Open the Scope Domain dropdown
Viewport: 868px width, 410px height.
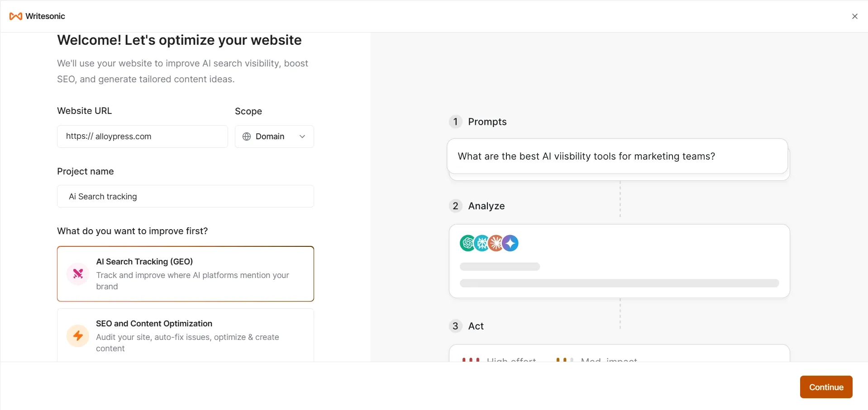[274, 137]
